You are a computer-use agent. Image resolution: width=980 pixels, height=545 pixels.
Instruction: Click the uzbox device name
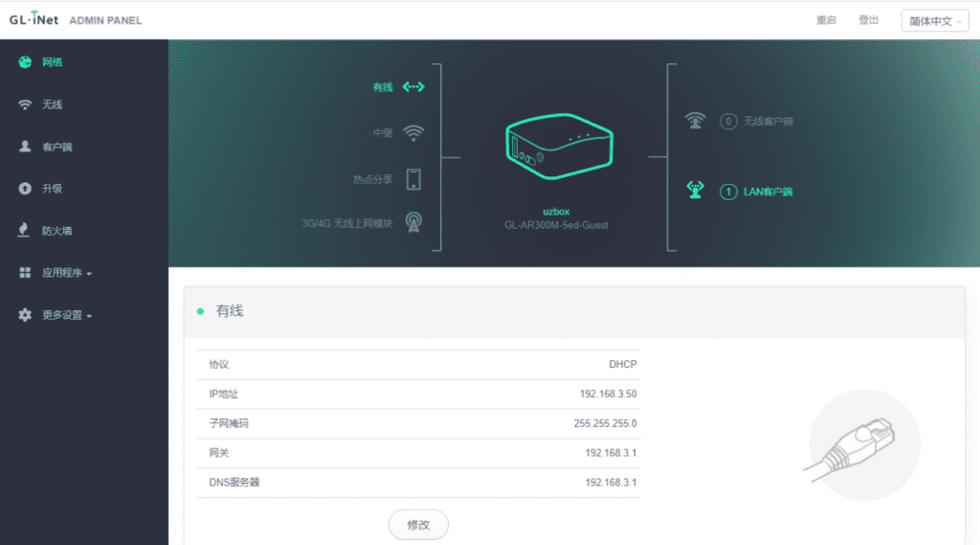pos(556,212)
